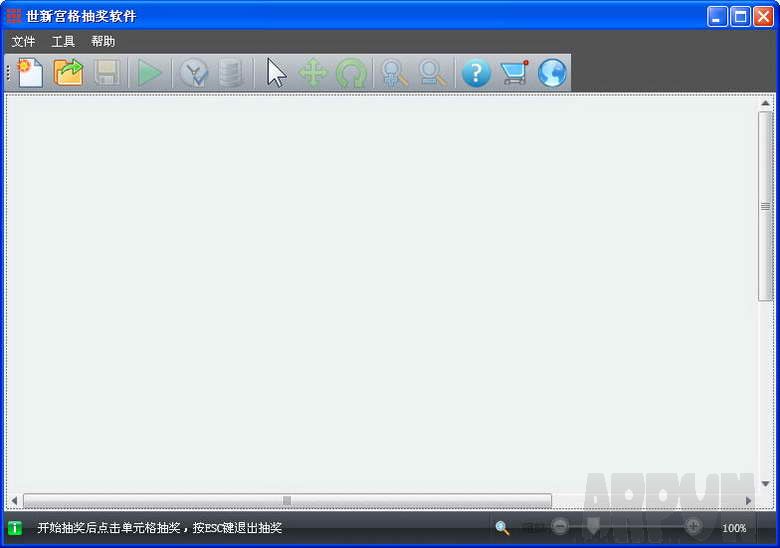Viewport: 780px width, 548px height.
Task: Open help with the blue question mark icon
Action: click(x=476, y=73)
